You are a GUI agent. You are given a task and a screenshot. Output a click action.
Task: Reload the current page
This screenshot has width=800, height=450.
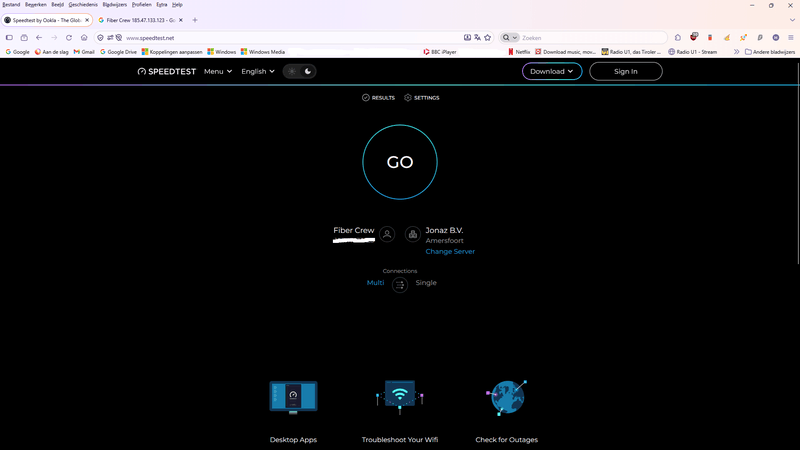coord(69,38)
